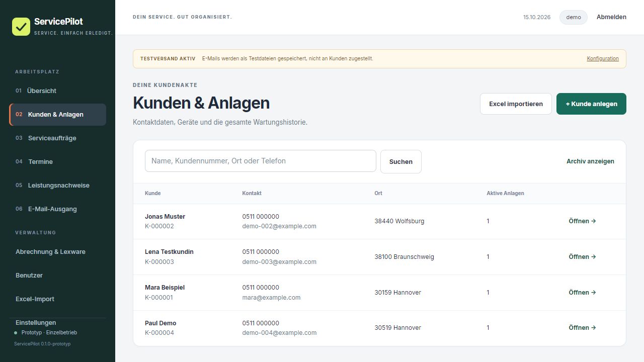Click the + Kunde anlegen button
Screen dimensions: 644x362
point(591,104)
